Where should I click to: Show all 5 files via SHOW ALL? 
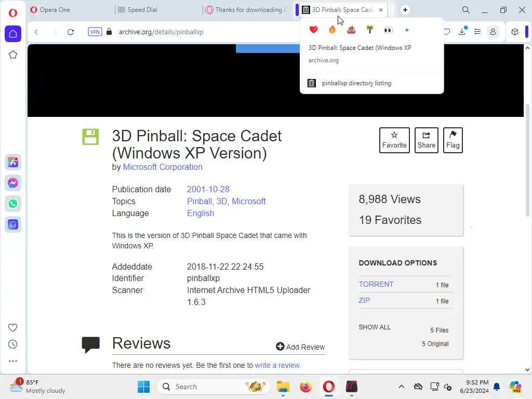pyautogui.click(x=375, y=327)
